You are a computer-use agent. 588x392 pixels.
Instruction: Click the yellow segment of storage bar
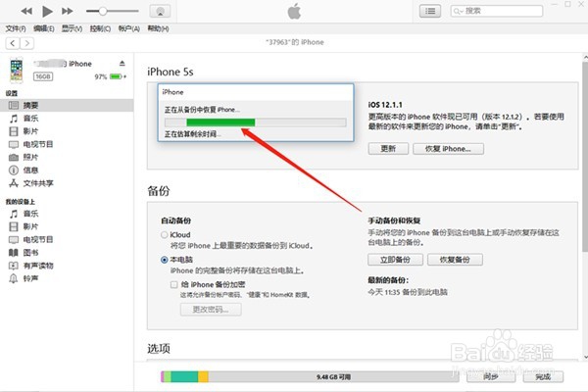coord(203,377)
